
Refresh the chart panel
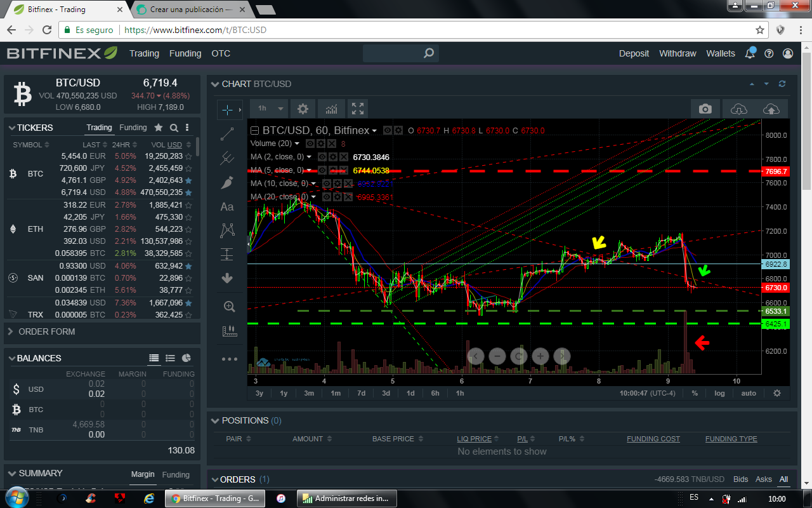(x=782, y=84)
